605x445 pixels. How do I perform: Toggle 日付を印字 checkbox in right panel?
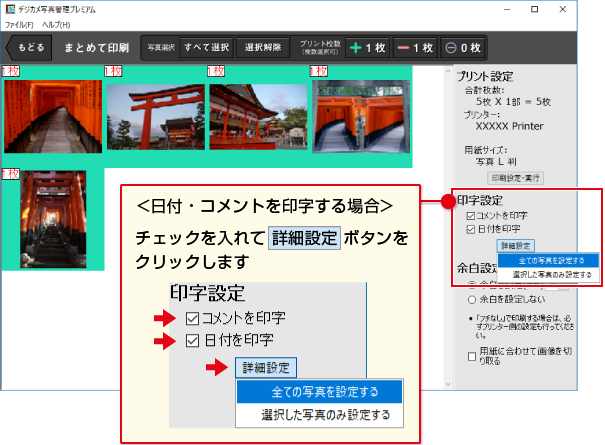click(x=472, y=230)
